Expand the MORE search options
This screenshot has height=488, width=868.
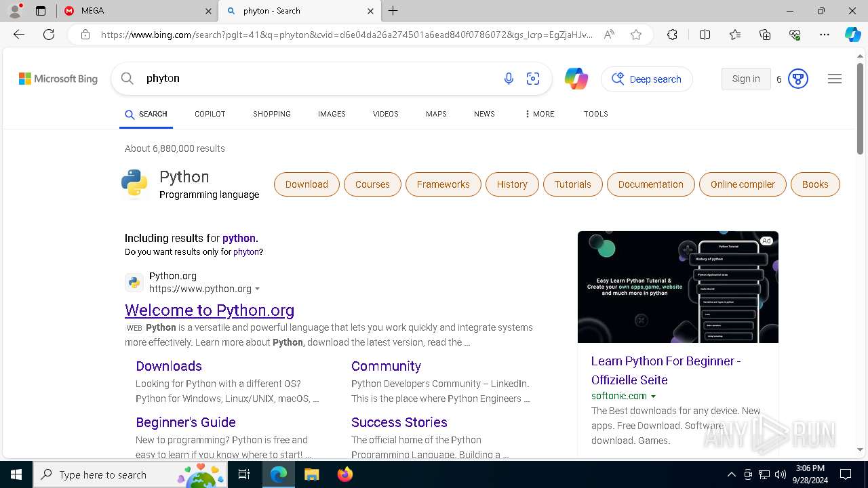click(539, 114)
